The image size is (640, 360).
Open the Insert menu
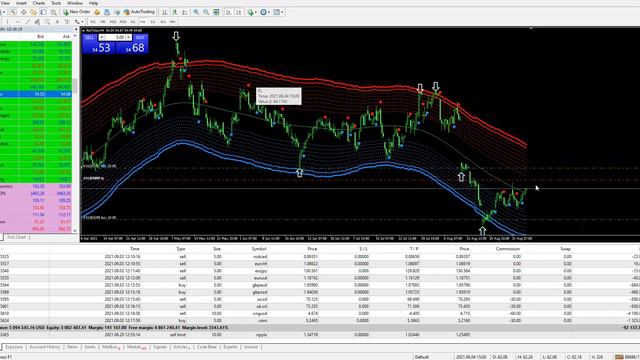(x=21, y=3)
